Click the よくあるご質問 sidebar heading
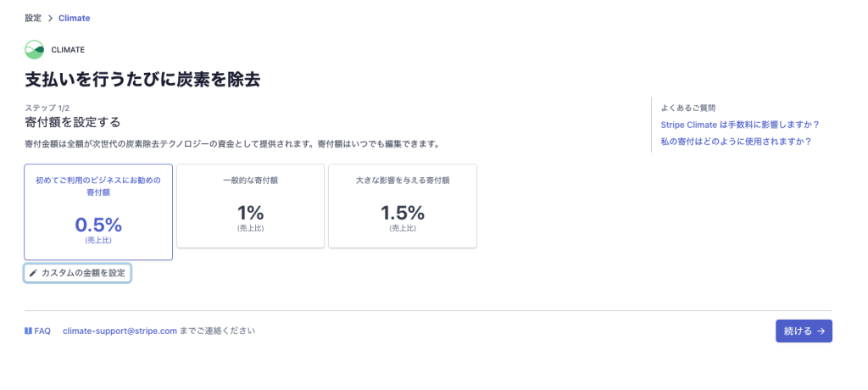 [687, 108]
